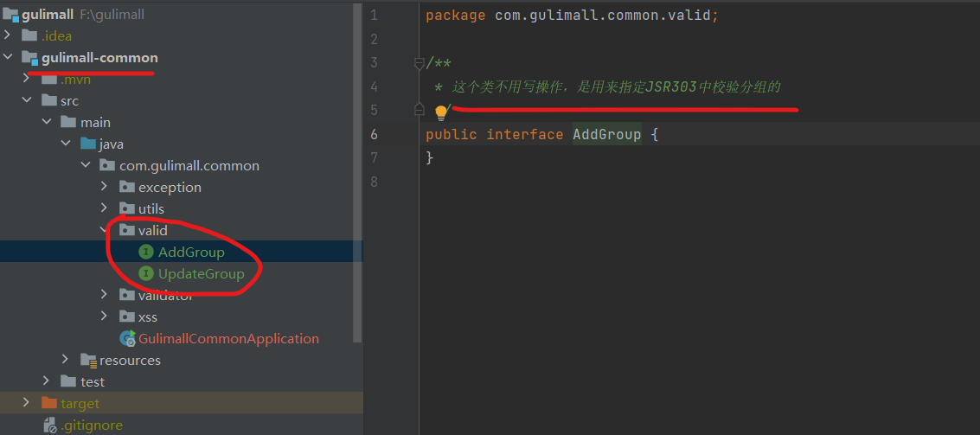Open the GulimallCommonApplication class file
This screenshot has height=435, width=980.
pos(228,339)
